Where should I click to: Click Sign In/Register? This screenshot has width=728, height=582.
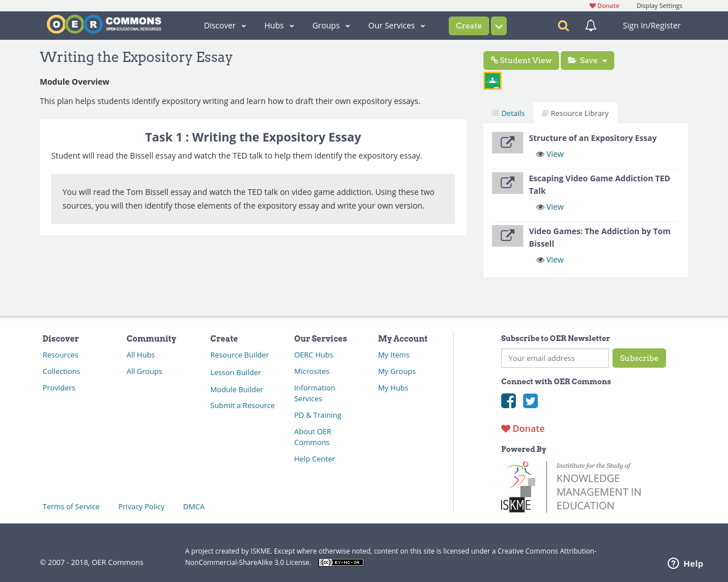651,25
